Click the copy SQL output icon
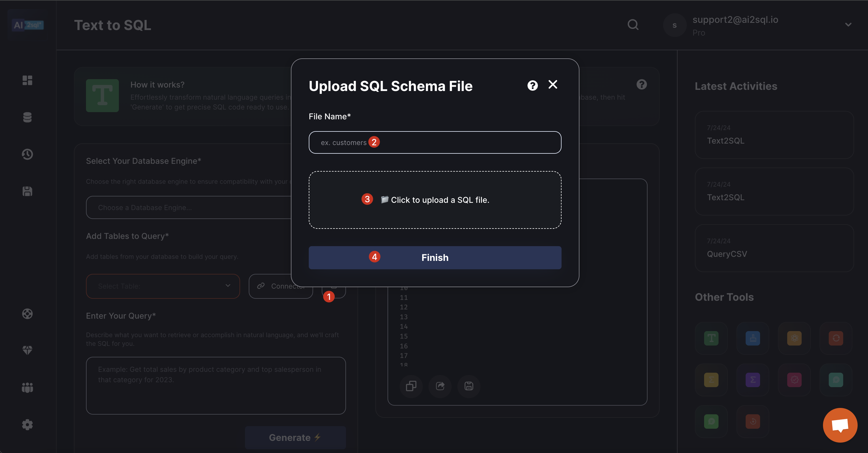The height and width of the screenshot is (453, 868). (x=411, y=386)
